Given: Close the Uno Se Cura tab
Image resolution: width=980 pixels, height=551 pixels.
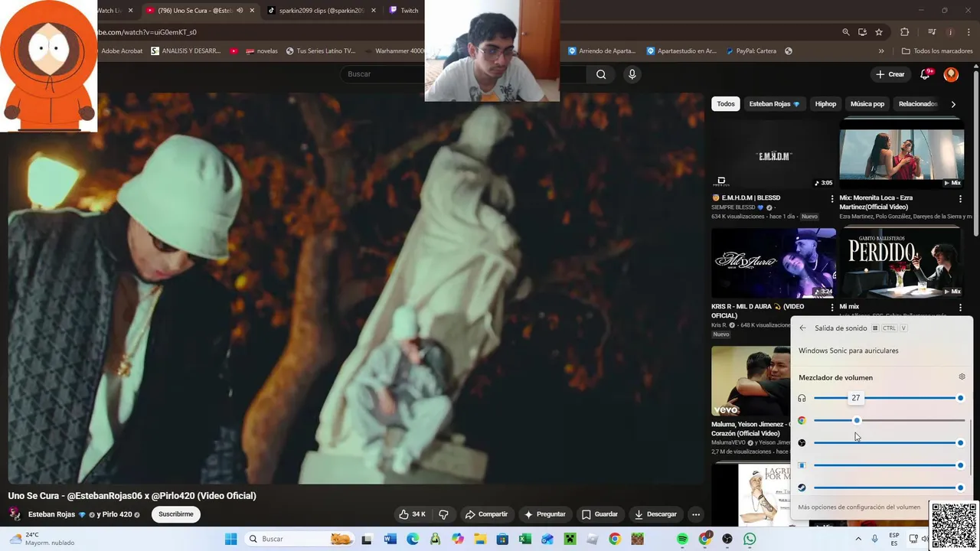Looking at the screenshot, I should pyautogui.click(x=253, y=11).
